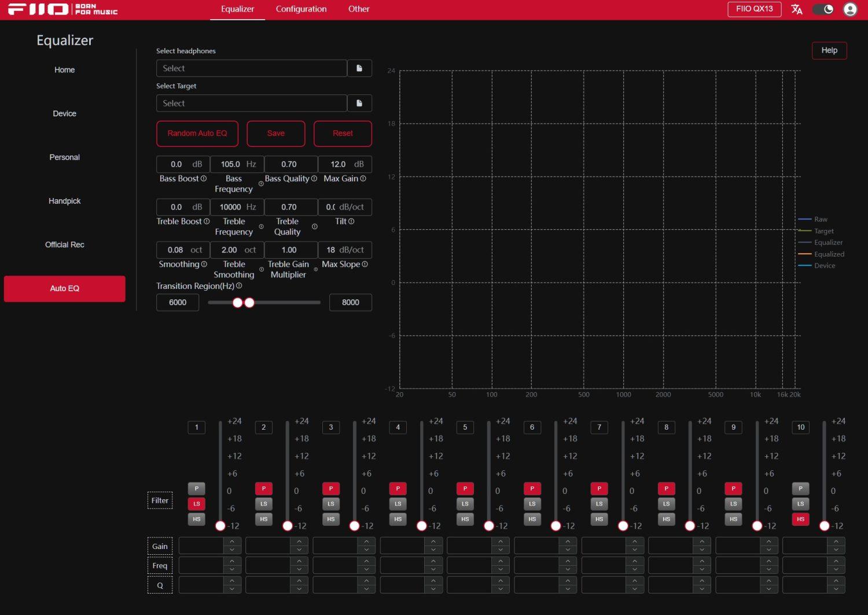Enable HS filter type on band 1
The height and width of the screenshot is (615, 868).
pyautogui.click(x=196, y=519)
